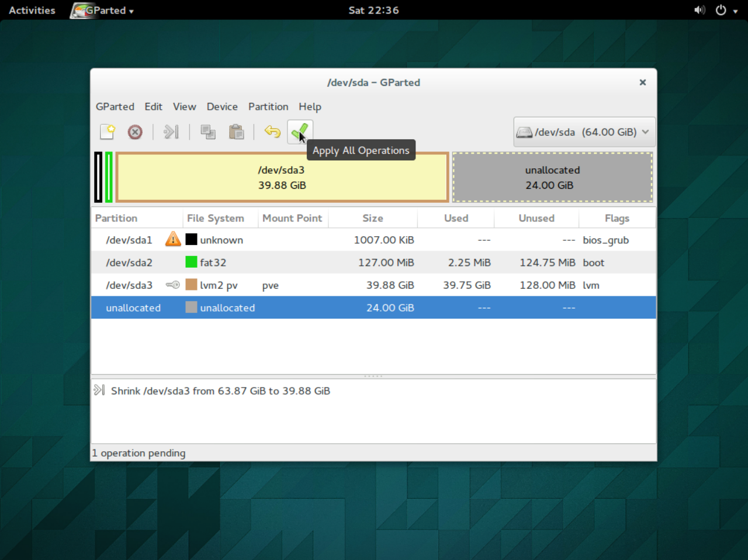Screen dimensions: 748x560
Task: Select the /dev/sda3 partition row
Action: (373, 285)
